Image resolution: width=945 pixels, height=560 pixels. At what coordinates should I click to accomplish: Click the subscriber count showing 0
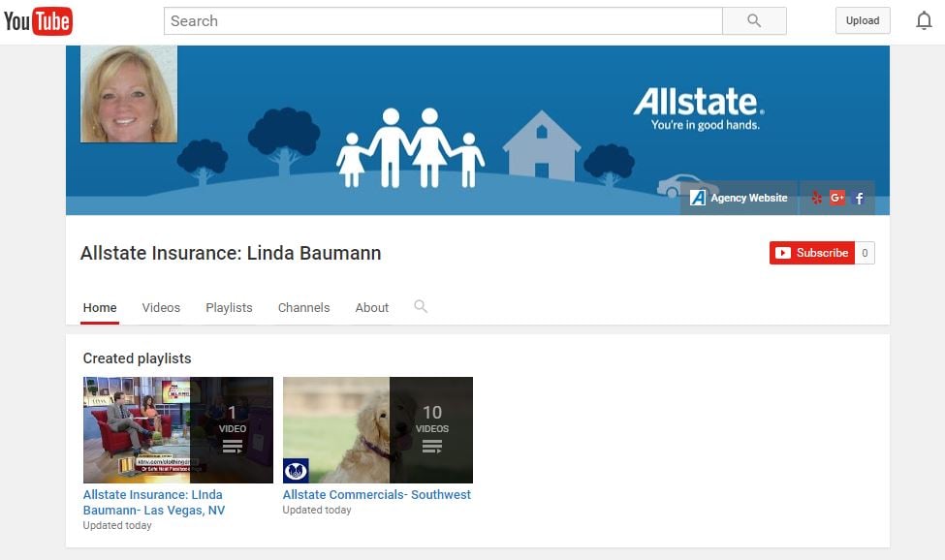click(865, 253)
